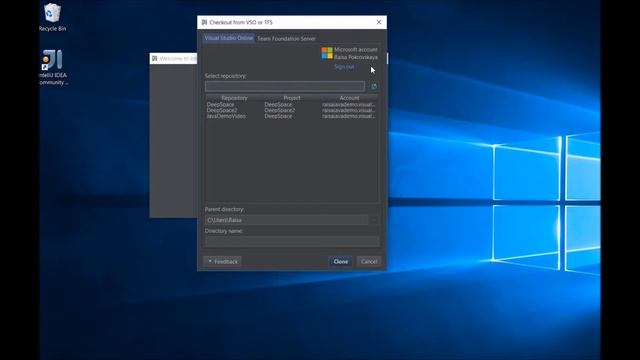
Task: Click the IntelliJ icon in dialog title bar
Action: pos(204,22)
